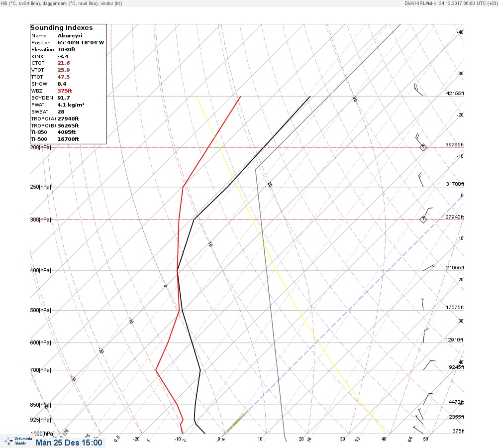Select the wind barb beside 31700ft

pos(421,180)
